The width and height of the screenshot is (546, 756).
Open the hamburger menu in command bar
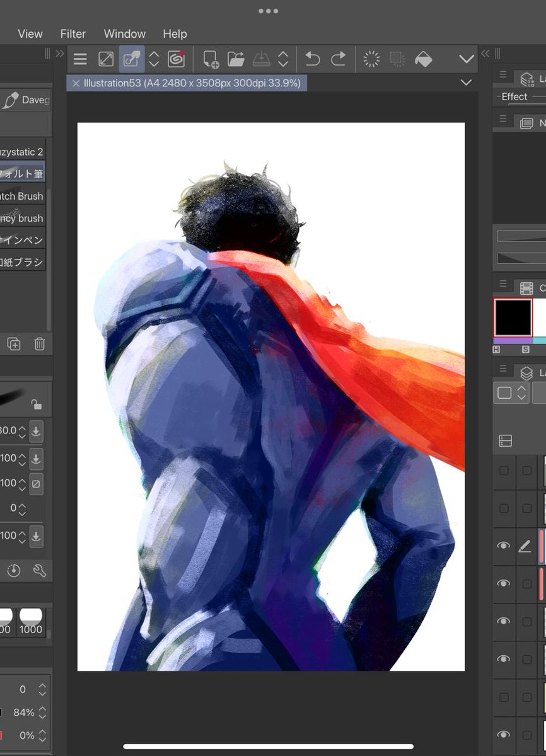pyautogui.click(x=80, y=59)
